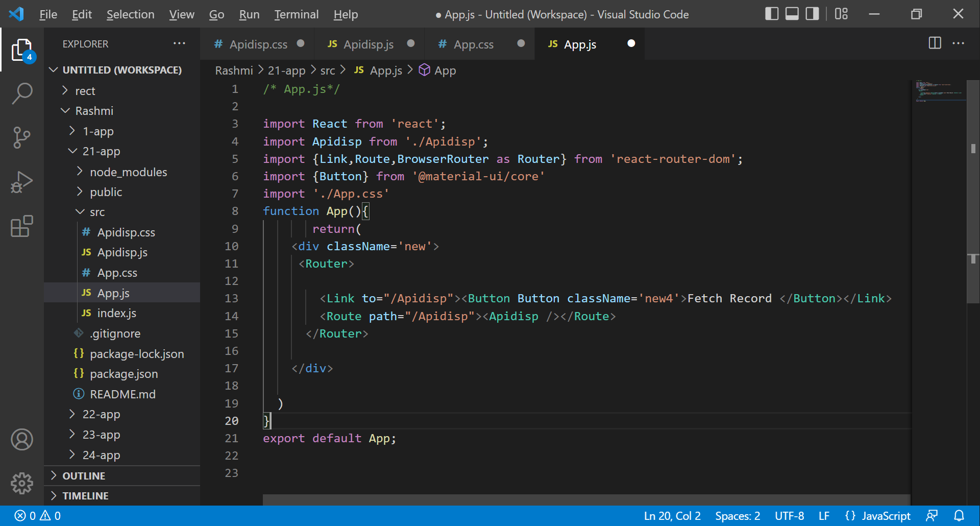Viewport: 980px width, 526px height.
Task: Show errors and warnings in status bar
Action: [x=37, y=516]
